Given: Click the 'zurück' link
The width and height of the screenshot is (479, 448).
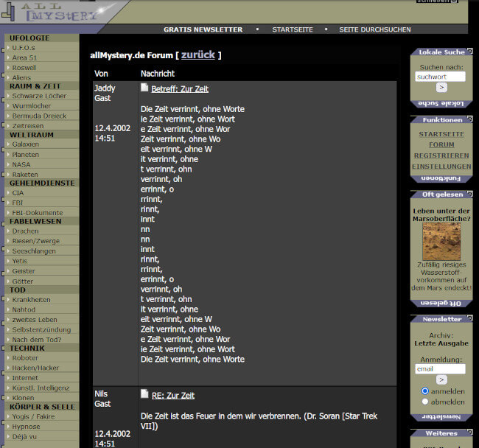Looking at the screenshot, I should click(197, 55).
